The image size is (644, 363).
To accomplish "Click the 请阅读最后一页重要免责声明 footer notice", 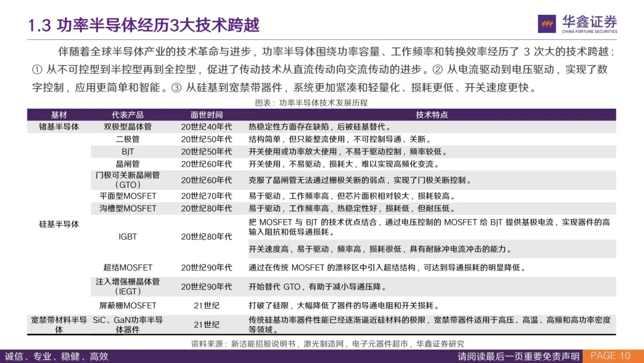I will click(518, 356).
